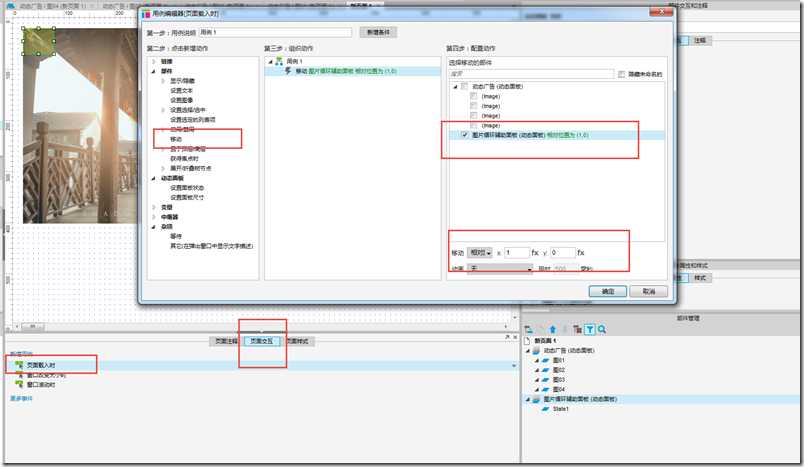Click the first icon in 部件管理 toolbar

tap(529, 330)
